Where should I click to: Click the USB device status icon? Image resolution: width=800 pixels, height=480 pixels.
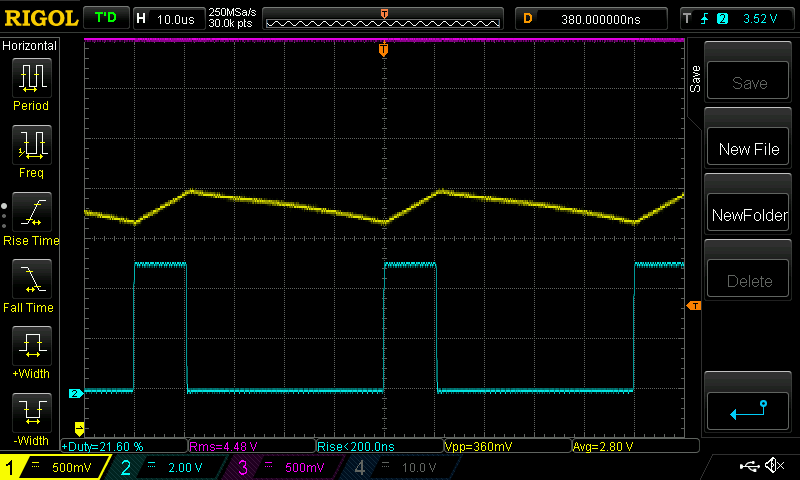coord(751,466)
